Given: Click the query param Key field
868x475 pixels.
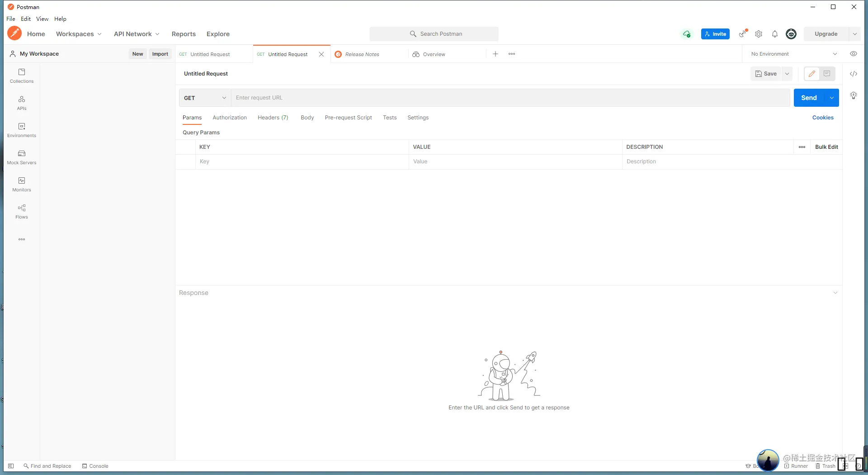Looking at the screenshot, I should click(x=302, y=161).
